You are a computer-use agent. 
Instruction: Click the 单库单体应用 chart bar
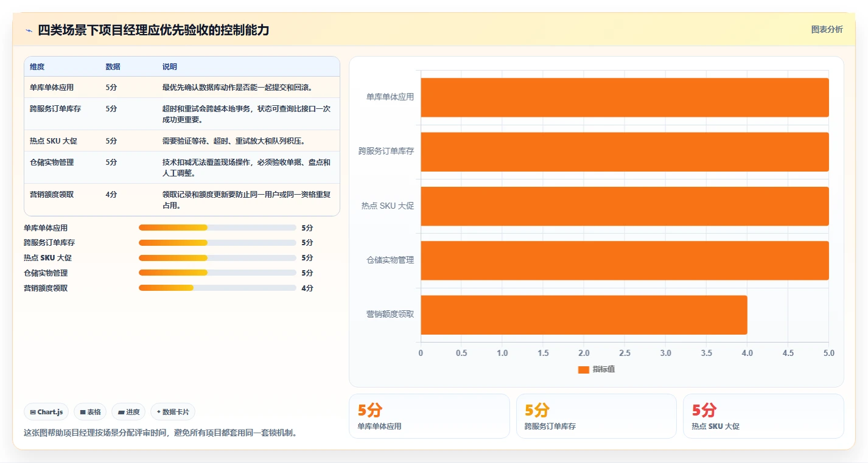(x=625, y=97)
